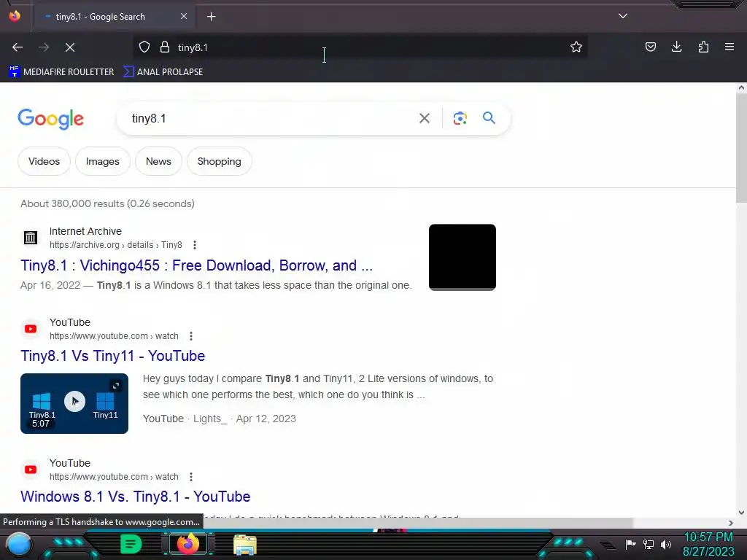Filter results by News
The width and height of the screenshot is (747, 560).
point(158,161)
